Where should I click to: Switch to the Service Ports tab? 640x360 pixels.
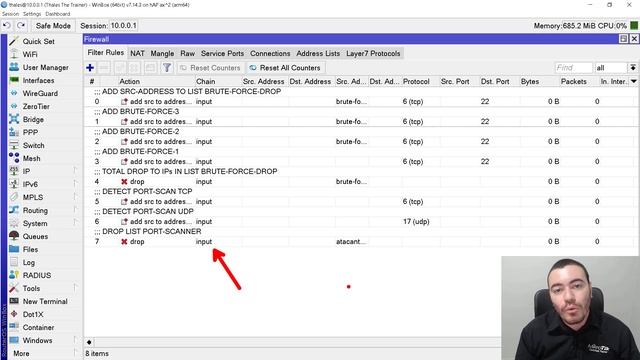tap(222, 53)
